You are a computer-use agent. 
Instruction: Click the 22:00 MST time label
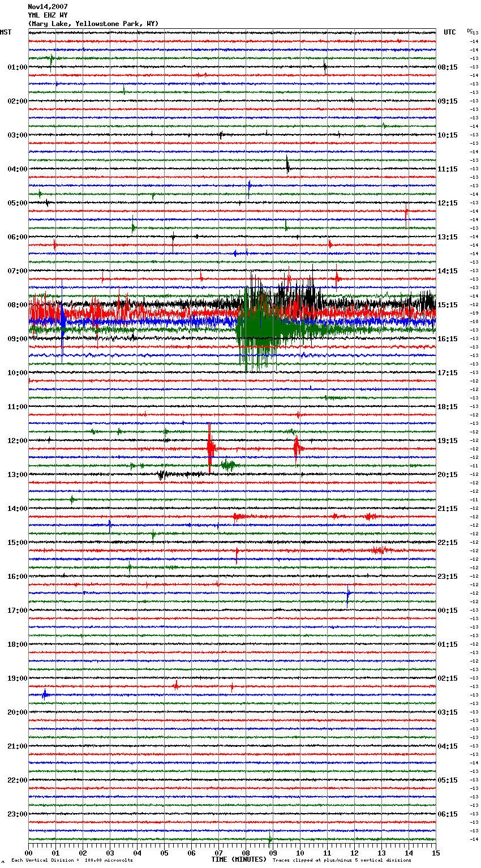17,780
